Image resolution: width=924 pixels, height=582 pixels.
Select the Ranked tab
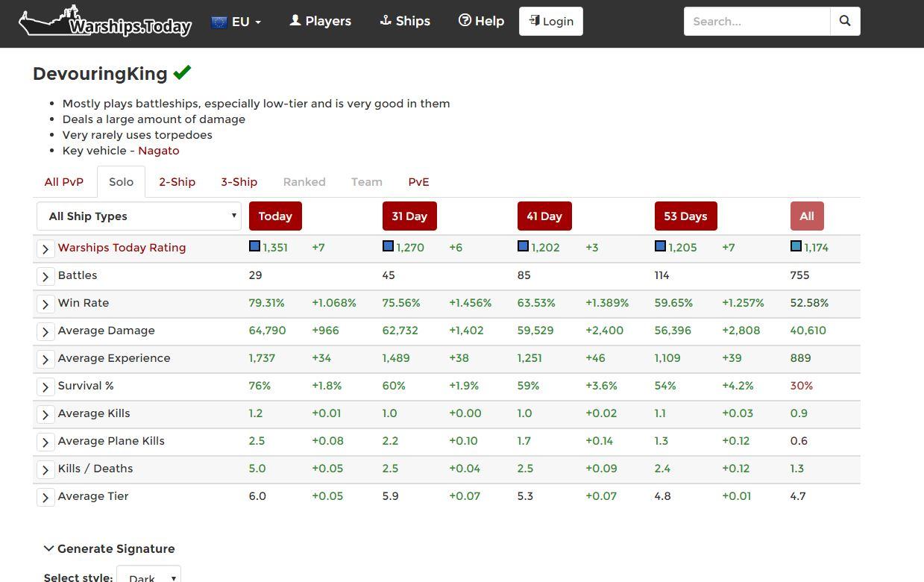[x=304, y=181]
